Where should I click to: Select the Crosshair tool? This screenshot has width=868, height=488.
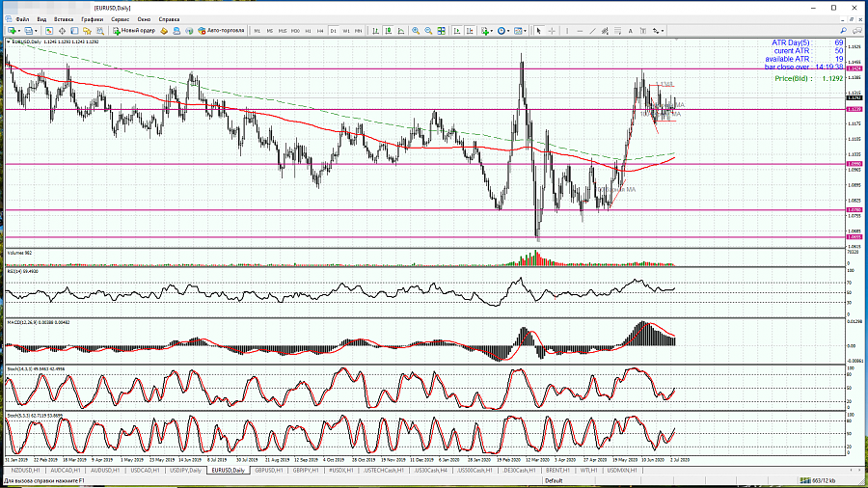(552, 31)
